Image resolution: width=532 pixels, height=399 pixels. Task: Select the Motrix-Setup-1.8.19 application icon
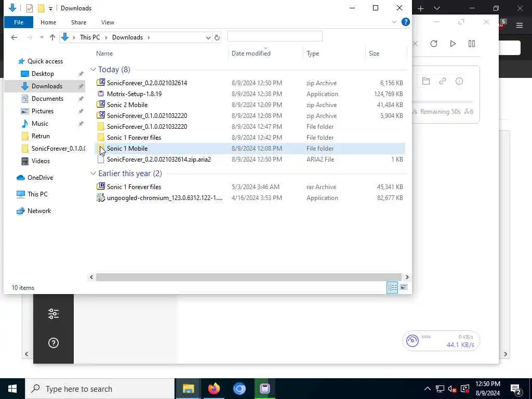pos(101,94)
